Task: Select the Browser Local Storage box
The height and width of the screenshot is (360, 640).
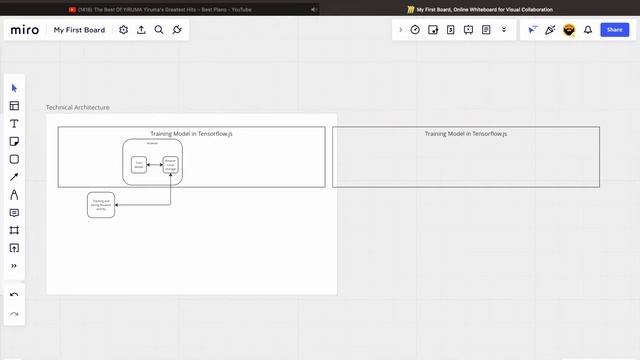Action: point(170,165)
